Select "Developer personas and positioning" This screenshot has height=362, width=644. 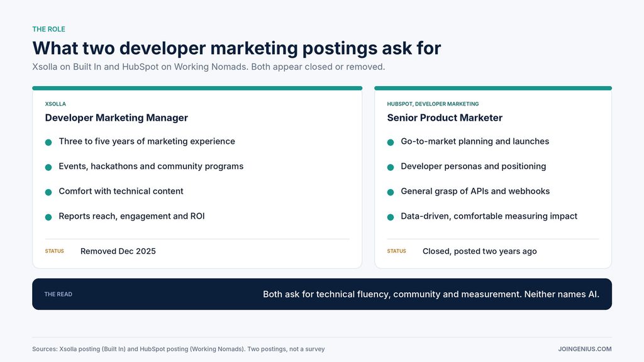click(473, 166)
